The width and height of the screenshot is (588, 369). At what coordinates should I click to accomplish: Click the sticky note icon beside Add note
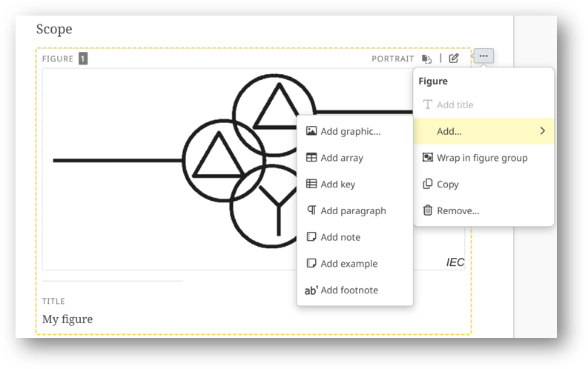(x=311, y=237)
